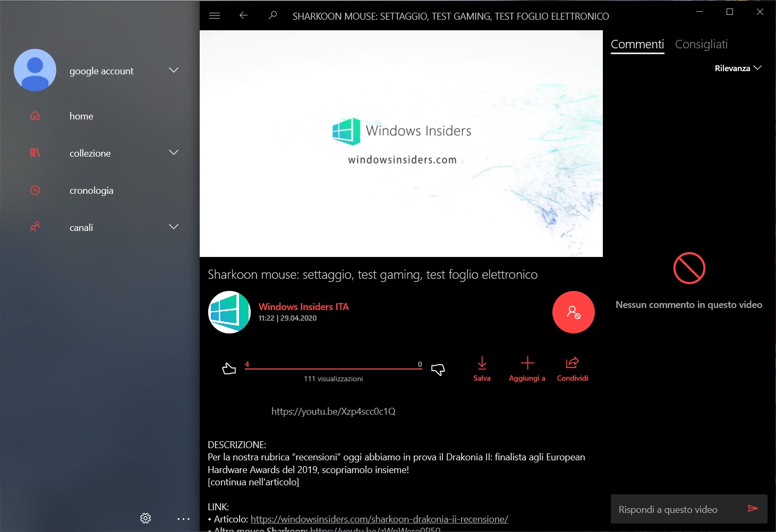Open the Rilevanza sort dropdown
The height and width of the screenshot is (532, 776).
tap(738, 68)
